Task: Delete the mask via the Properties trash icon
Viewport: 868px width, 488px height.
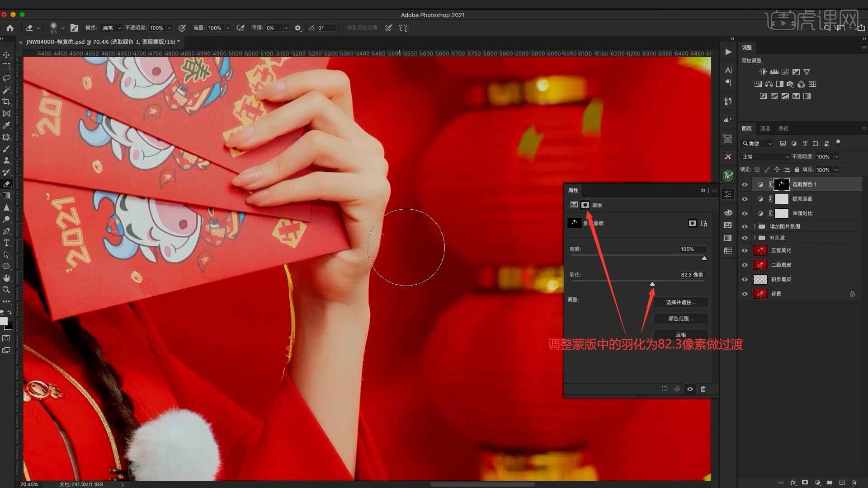Action: 703,389
